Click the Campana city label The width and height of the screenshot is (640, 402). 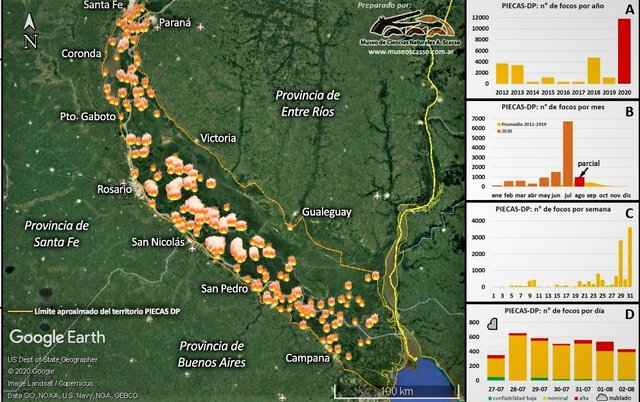coord(307,358)
